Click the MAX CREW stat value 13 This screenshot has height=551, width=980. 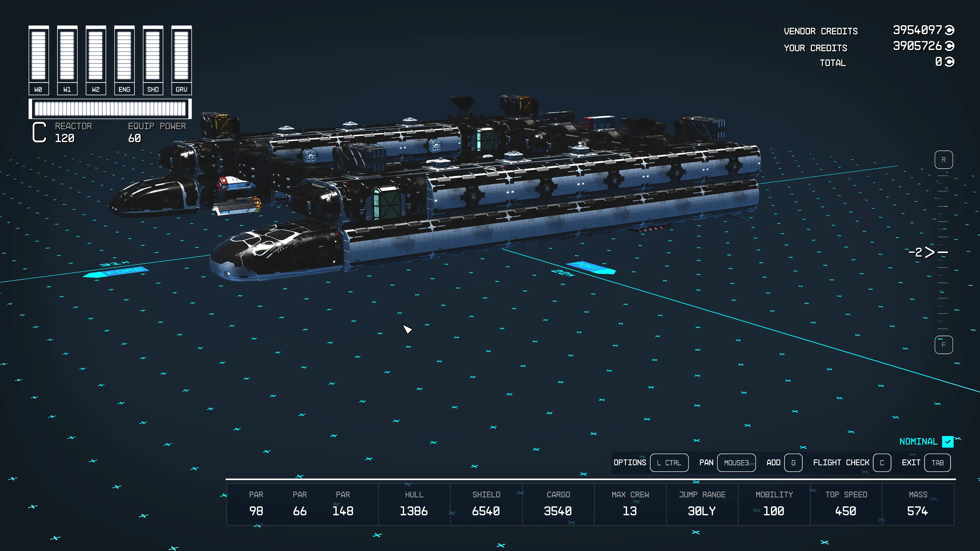(630, 511)
